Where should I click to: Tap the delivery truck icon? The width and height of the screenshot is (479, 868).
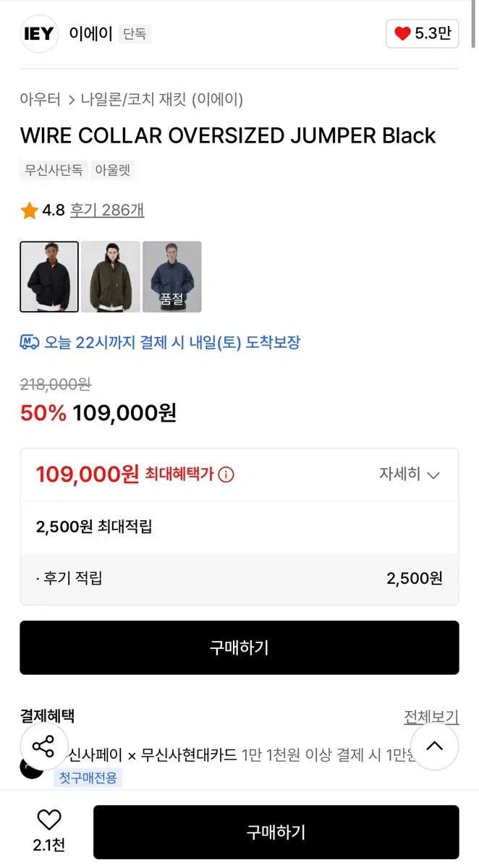tap(29, 342)
